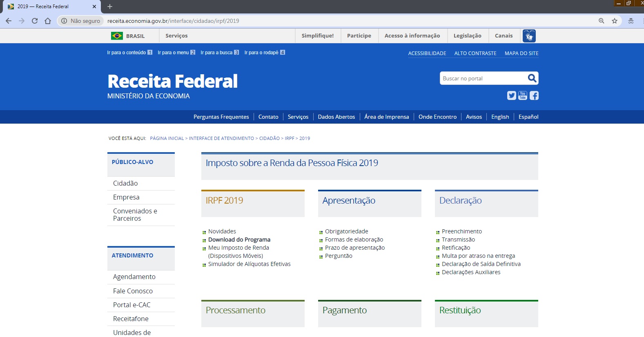Open Agendamento under Atendimento
Viewport: 644px width, 337px height.
tap(134, 277)
